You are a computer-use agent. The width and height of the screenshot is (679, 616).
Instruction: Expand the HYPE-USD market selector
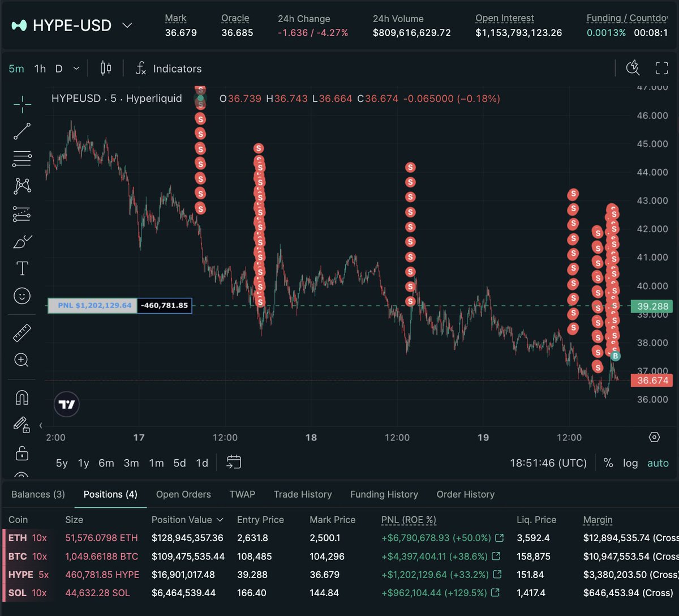(127, 25)
